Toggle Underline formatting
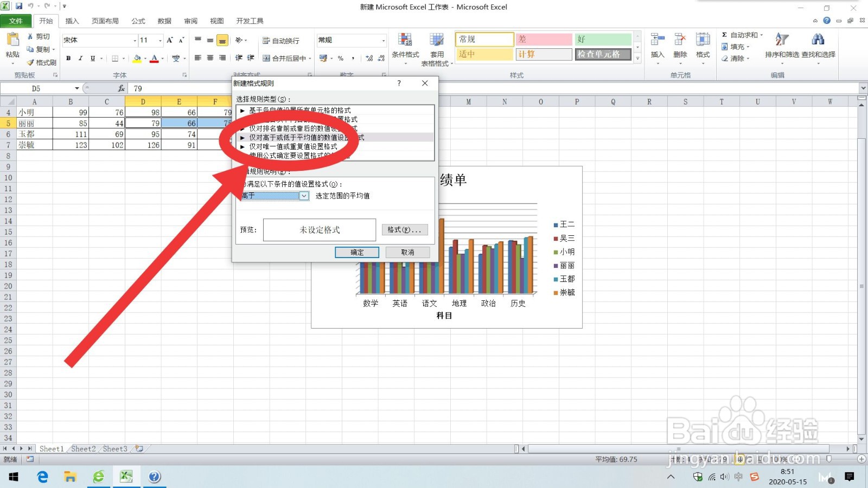The image size is (868, 488). tap(93, 58)
